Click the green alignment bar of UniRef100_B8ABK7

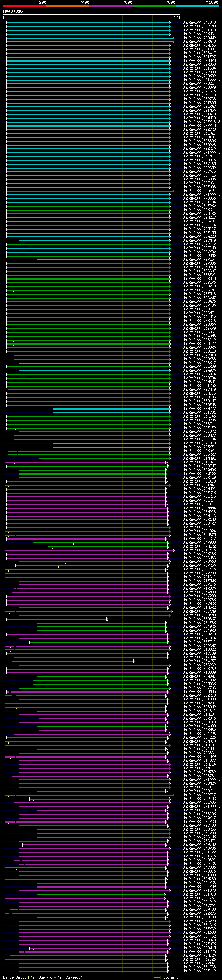click(x=57, y=619)
